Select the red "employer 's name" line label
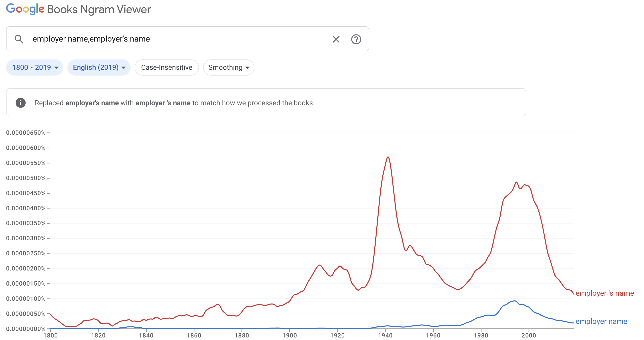This screenshot has width=644, height=340. pyautogui.click(x=605, y=293)
